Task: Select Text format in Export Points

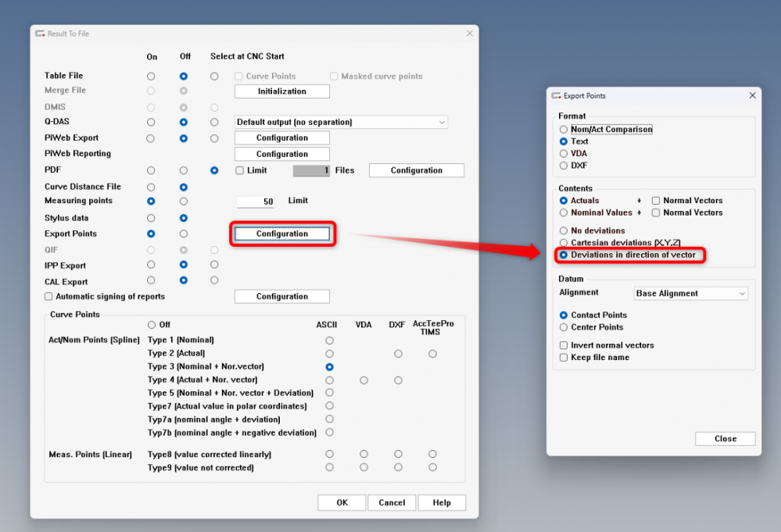Action: (564, 141)
